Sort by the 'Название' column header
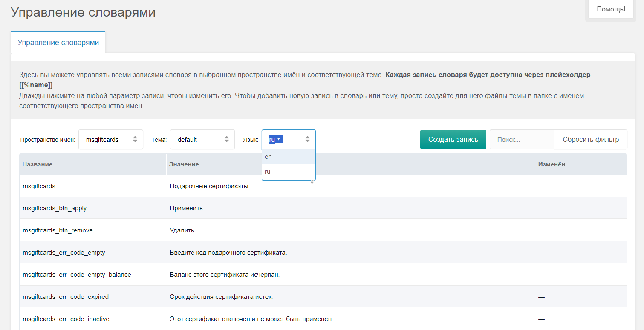Image resolution: width=644 pixels, height=330 pixels. click(38, 164)
